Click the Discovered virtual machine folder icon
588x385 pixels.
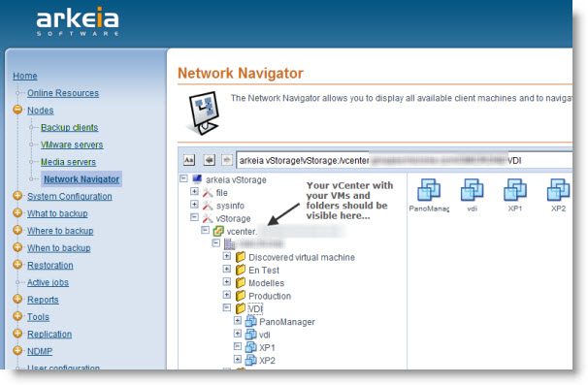tap(241, 257)
